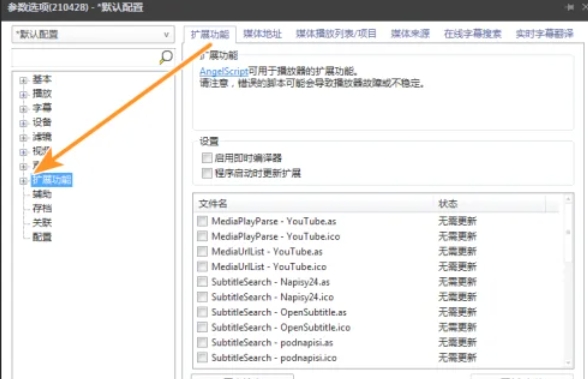
Task: Expand the 滤镜 tree node
Action: point(23,138)
